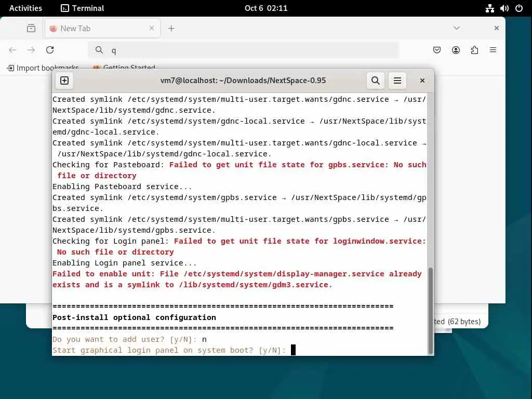Click the Firefox address bar
Viewport: 532px width, 399px height.
[243, 50]
